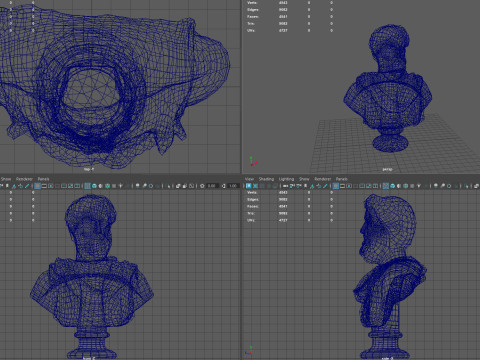The height and width of the screenshot is (360, 480).
Task: Click Use All Lights in front view toolbar
Action: pyautogui.click(x=120, y=186)
